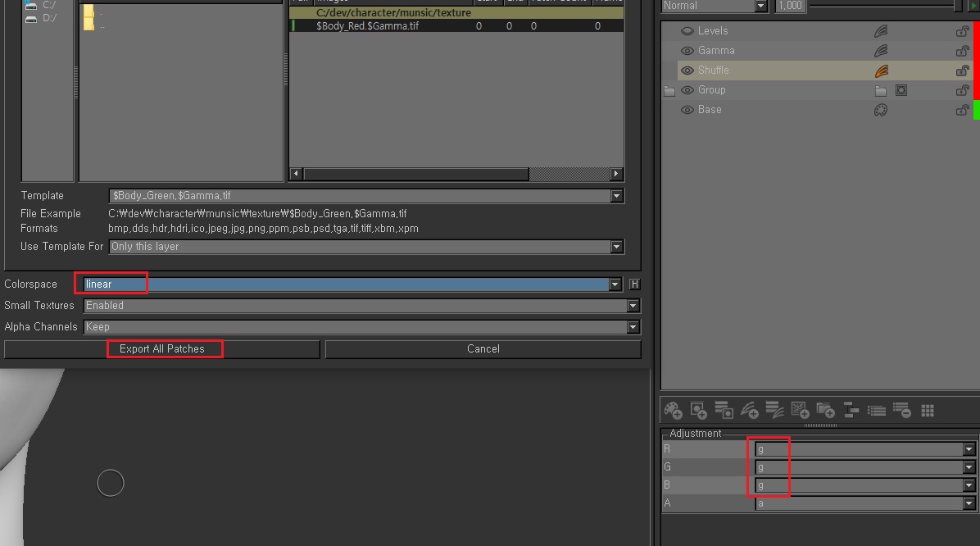This screenshot has height=546, width=980.
Task: Click the layer hierarchy tree icon
Action: [851, 410]
